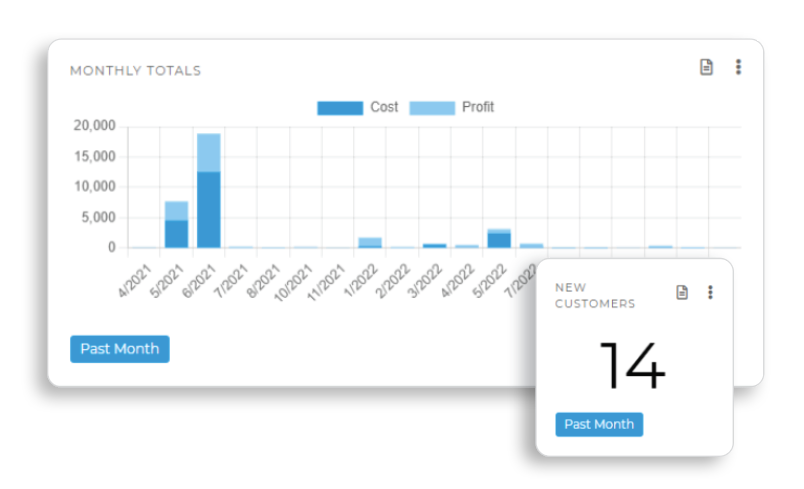Click the small 3/2022 bar

click(x=434, y=245)
